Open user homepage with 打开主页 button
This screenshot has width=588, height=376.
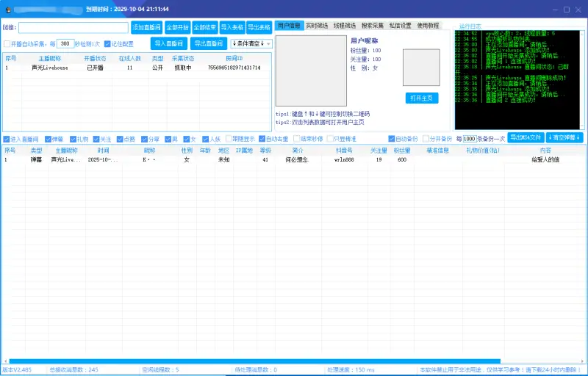[x=421, y=98]
